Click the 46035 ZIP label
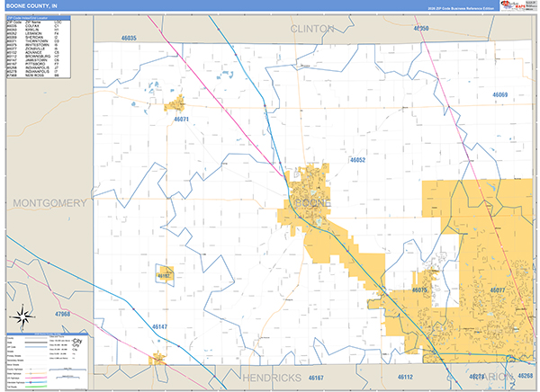 pos(129,38)
